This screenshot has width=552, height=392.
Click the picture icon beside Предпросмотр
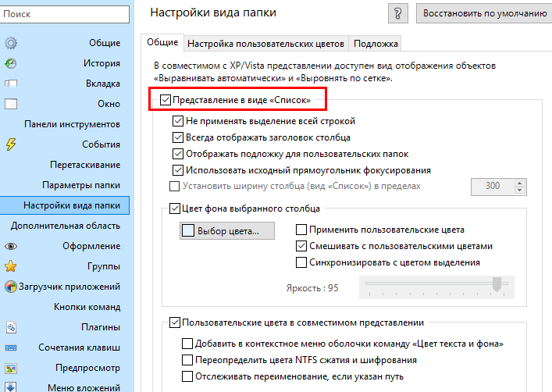click(11, 369)
